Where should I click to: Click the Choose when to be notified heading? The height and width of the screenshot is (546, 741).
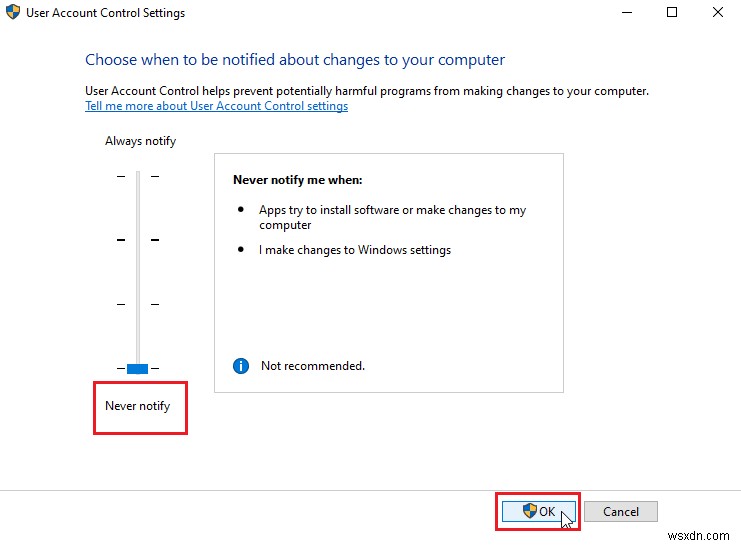click(x=295, y=60)
